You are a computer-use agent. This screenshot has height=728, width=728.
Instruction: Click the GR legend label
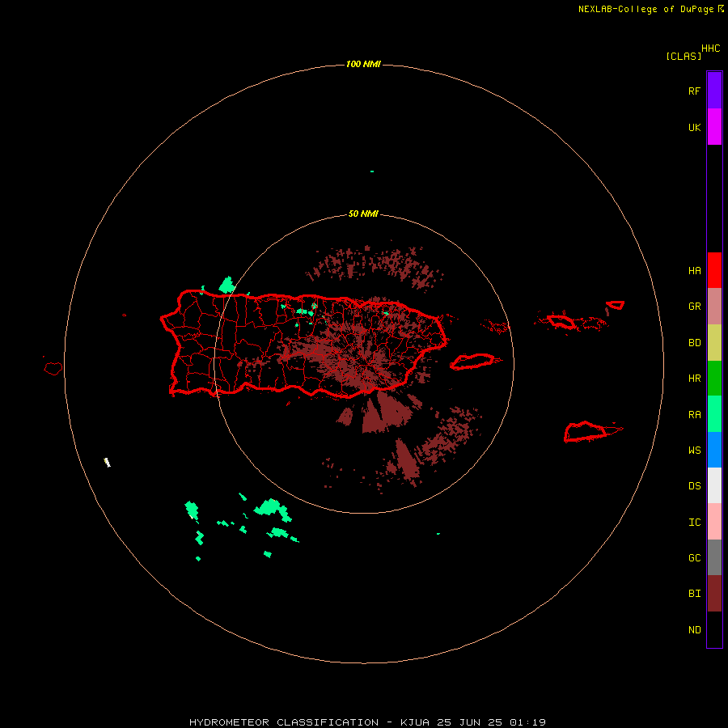[694, 307]
